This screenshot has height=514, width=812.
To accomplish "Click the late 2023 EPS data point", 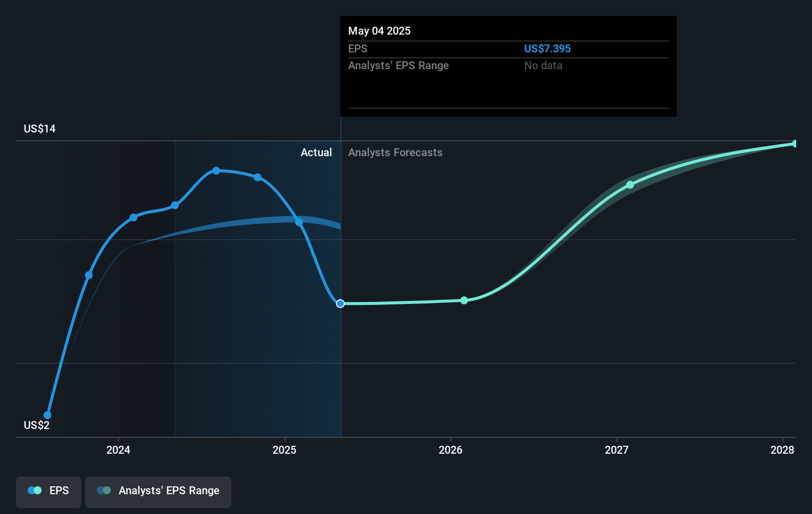I will [x=89, y=275].
